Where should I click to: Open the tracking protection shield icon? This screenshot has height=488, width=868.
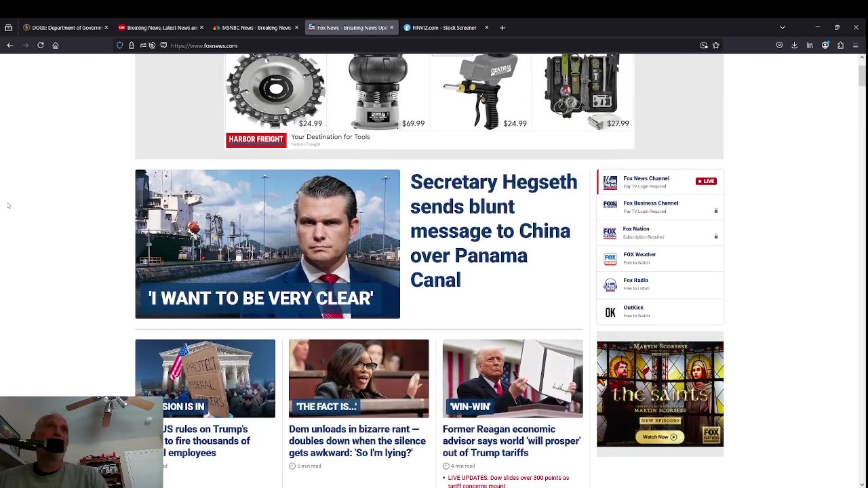click(x=120, y=45)
